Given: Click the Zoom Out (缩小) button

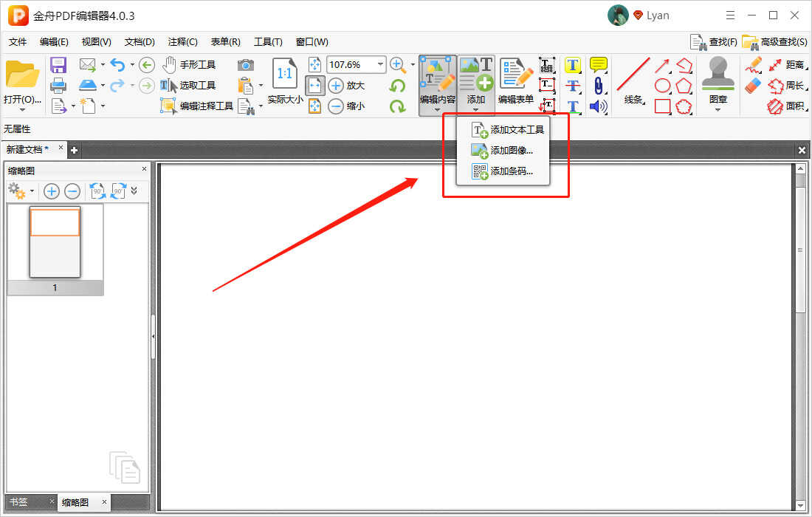Looking at the screenshot, I should click(346, 106).
